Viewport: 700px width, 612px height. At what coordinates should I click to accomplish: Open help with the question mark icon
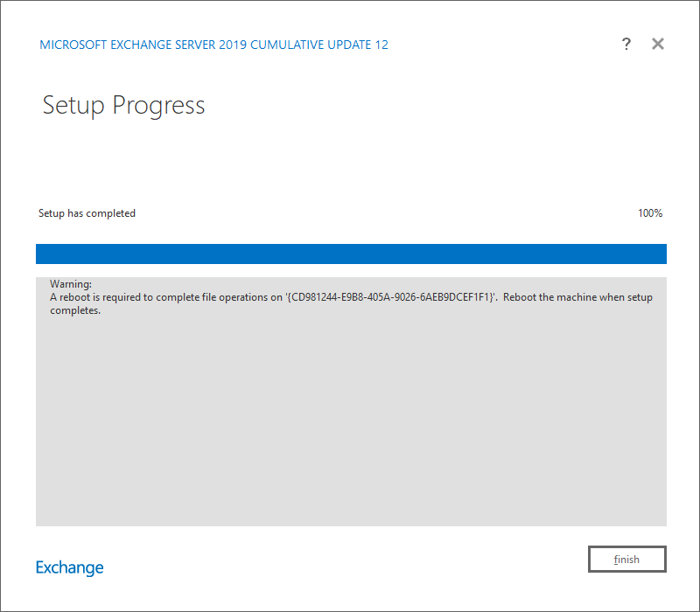(626, 44)
